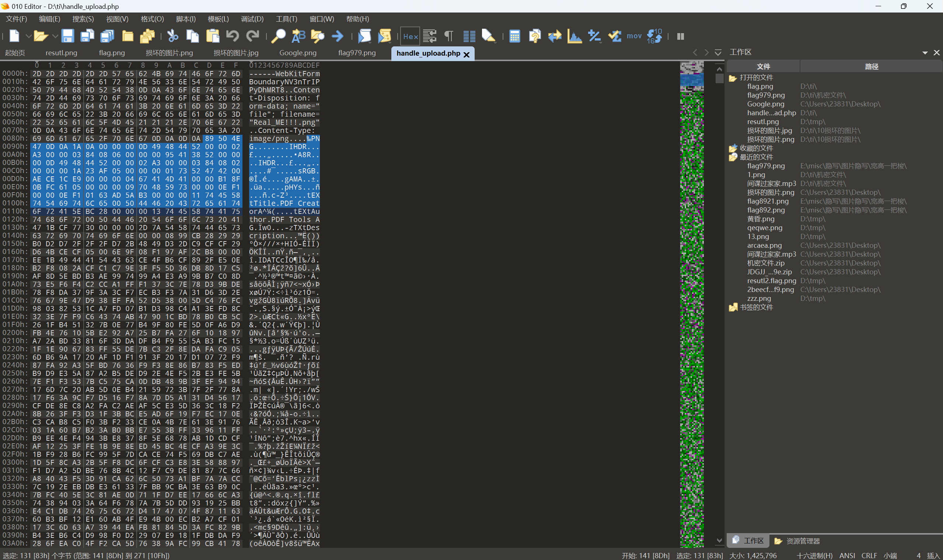The image size is (943, 560).
Task: Switch to the 起始页 tab
Action: pos(15,53)
